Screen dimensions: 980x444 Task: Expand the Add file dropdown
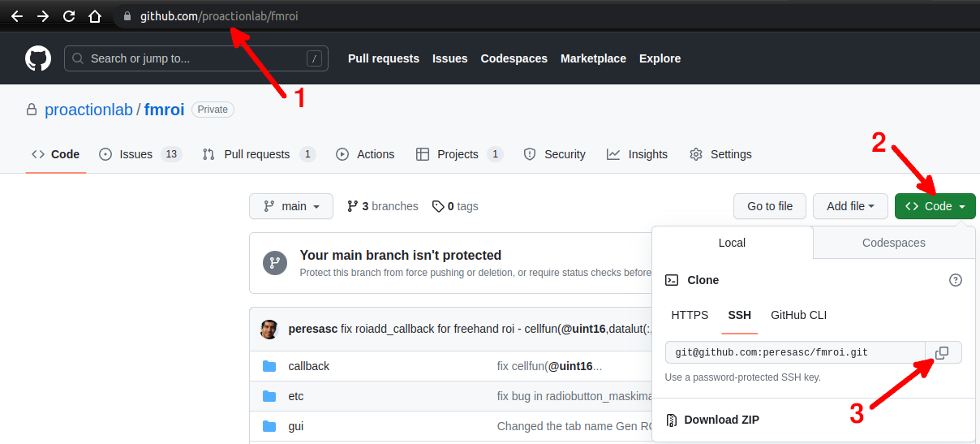point(850,206)
